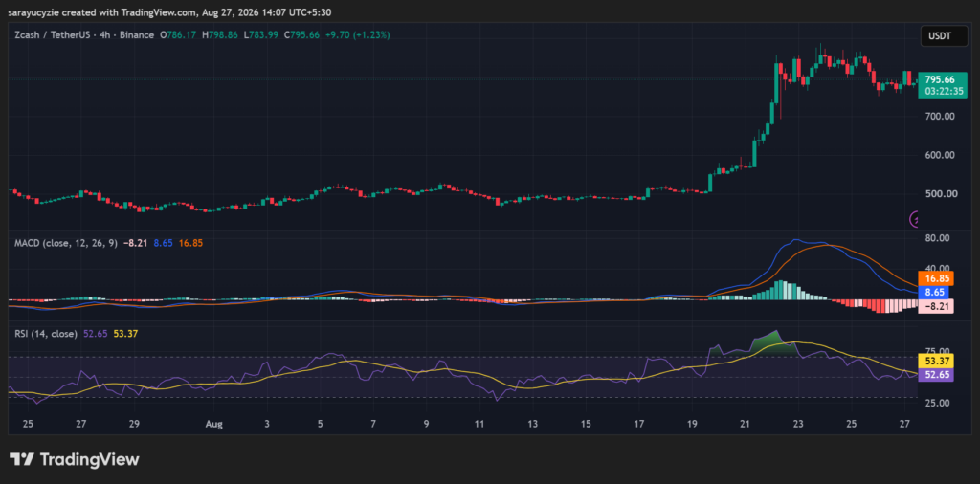Click the 25.00 RSI axis label
Viewport: 980px width, 484px height.
938,403
